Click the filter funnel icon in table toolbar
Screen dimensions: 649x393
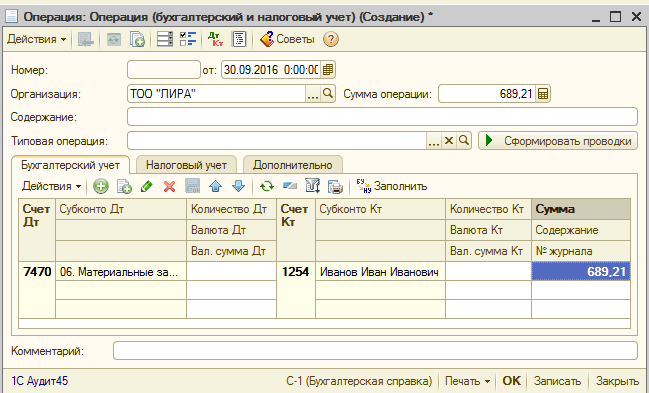tap(312, 186)
